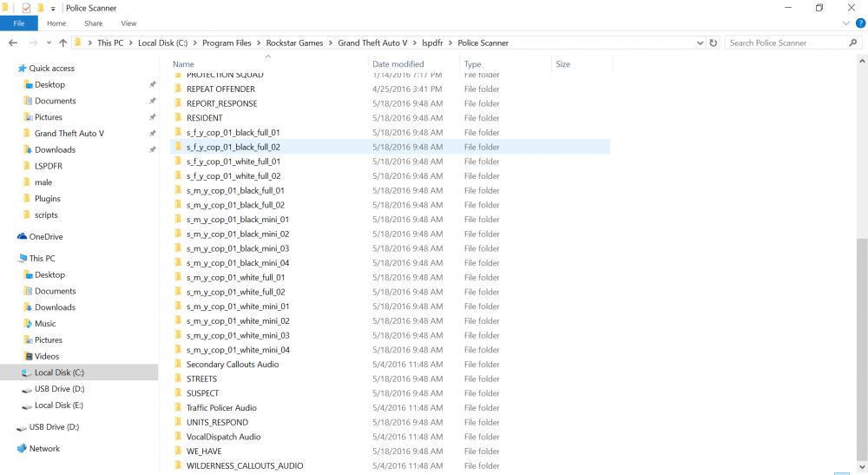868x475 pixels.
Task: Sort by the Name column header
Action: tap(183, 64)
